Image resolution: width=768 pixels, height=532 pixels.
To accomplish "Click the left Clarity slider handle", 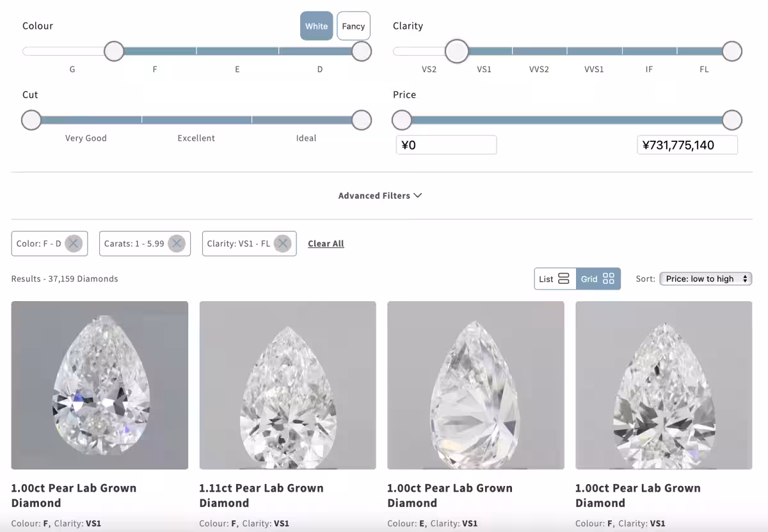I will (456, 51).
